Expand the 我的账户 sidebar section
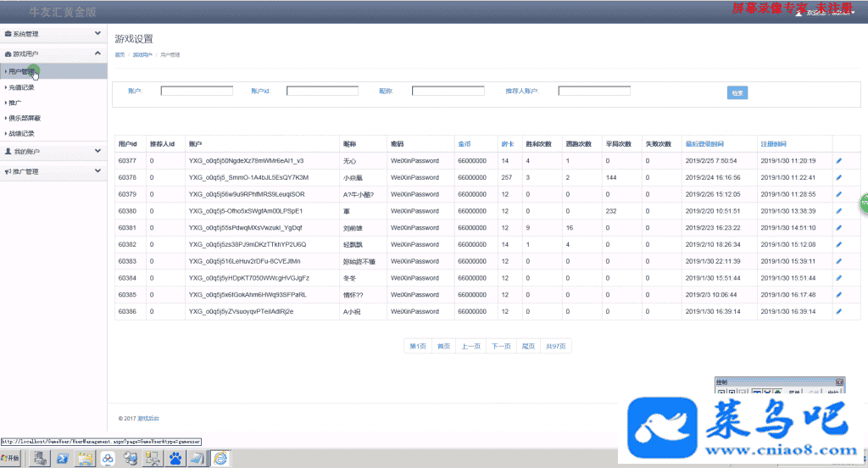Image resolution: width=868 pixels, height=468 pixels. tap(53, 152)
